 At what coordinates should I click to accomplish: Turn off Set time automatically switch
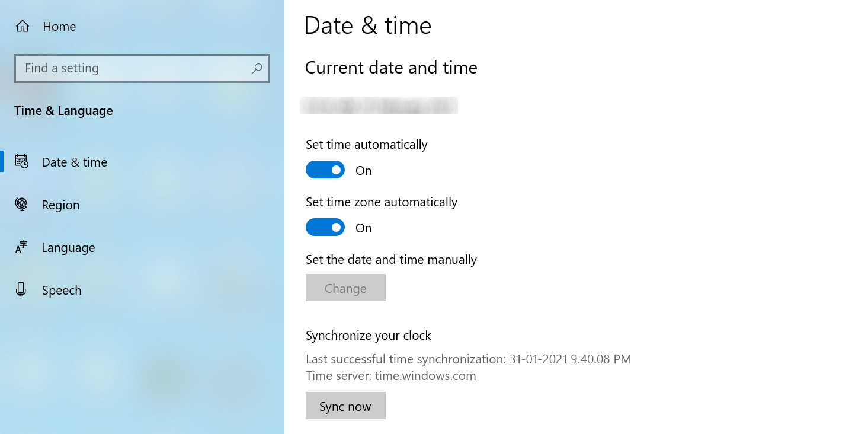[325, 170]
